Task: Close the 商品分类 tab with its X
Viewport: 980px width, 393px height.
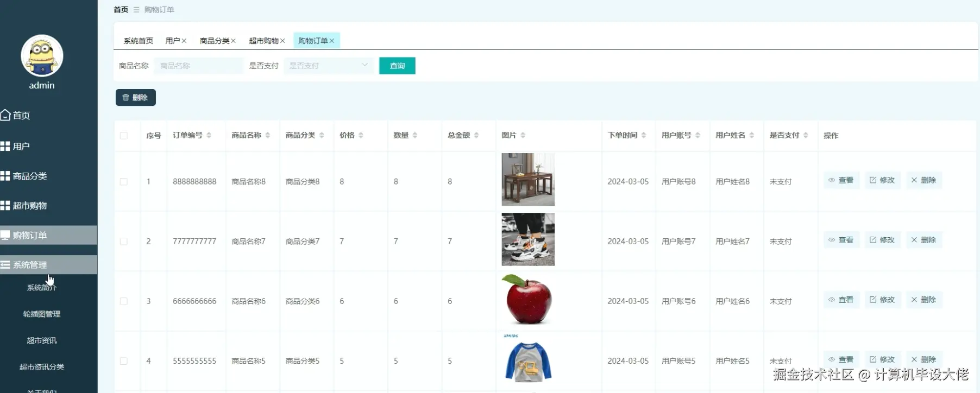Action: tap(233, 41)
